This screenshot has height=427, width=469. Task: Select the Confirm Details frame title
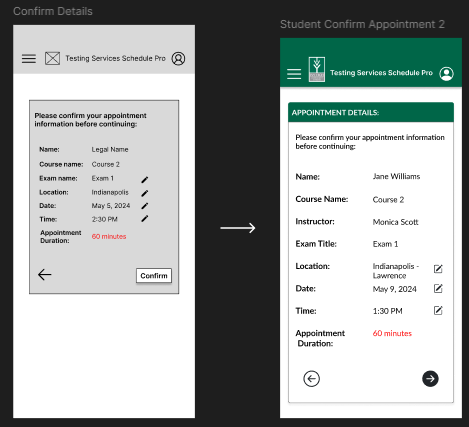(x=53, y=11)
